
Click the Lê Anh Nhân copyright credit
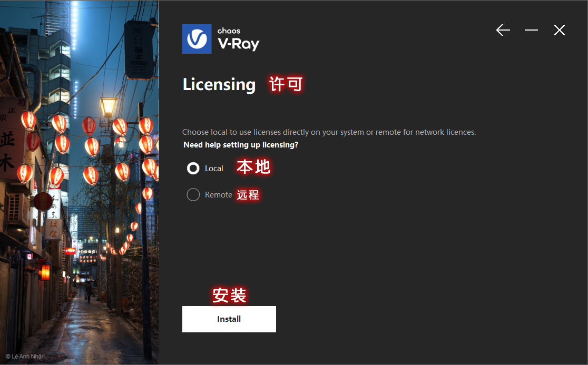tap(25, 357)
